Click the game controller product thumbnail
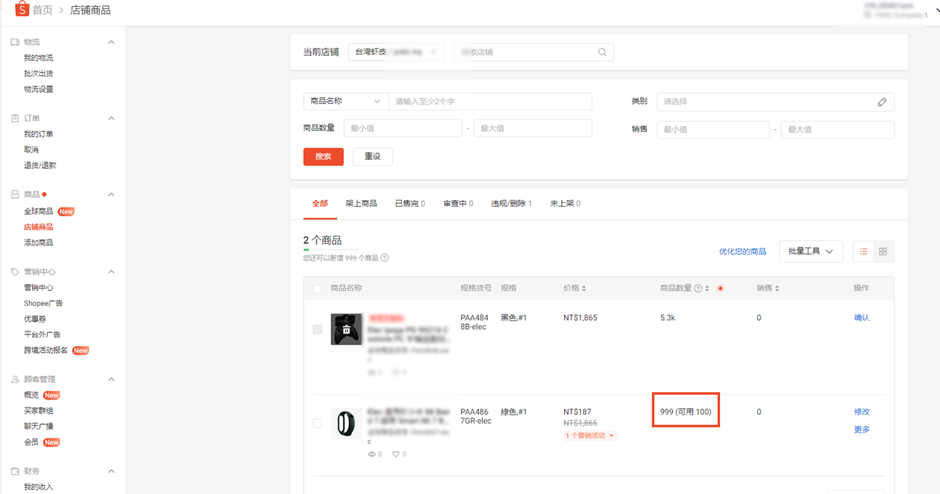 346,329
